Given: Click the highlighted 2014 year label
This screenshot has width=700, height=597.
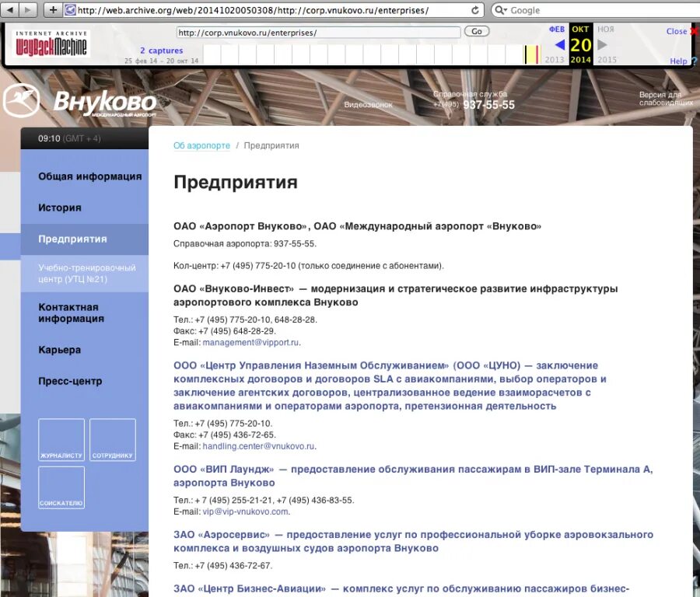Looking at the screenshot, I should coord(581,59).
